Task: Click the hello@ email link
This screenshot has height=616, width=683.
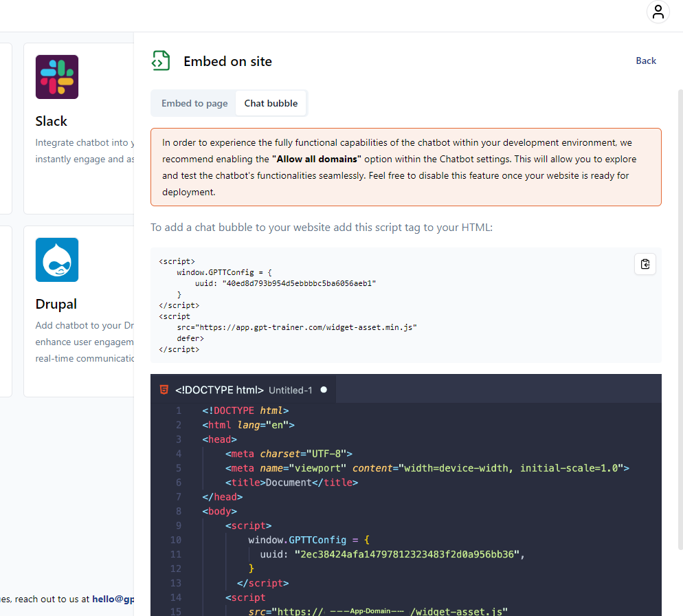Action: [113, 599]
